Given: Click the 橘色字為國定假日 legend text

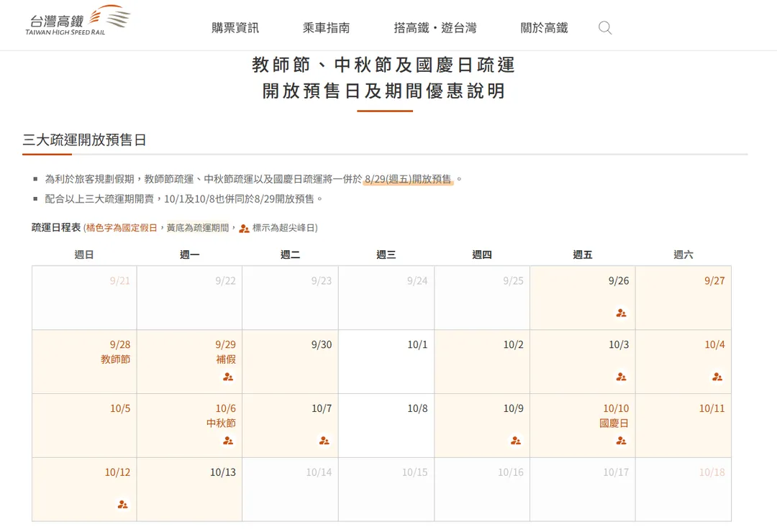Looking at the screenshot, I should pyautogui.click(x=122, y=228).
